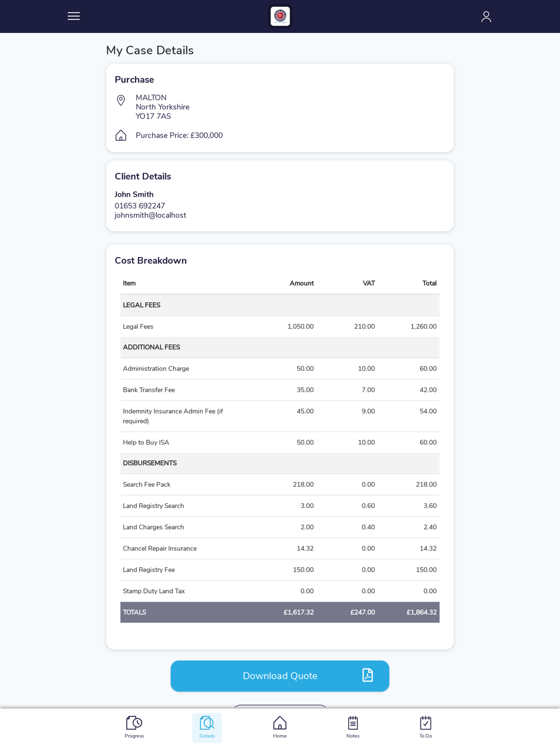Open the hamburger menu
560x747 pixels.
pos(74,16)
